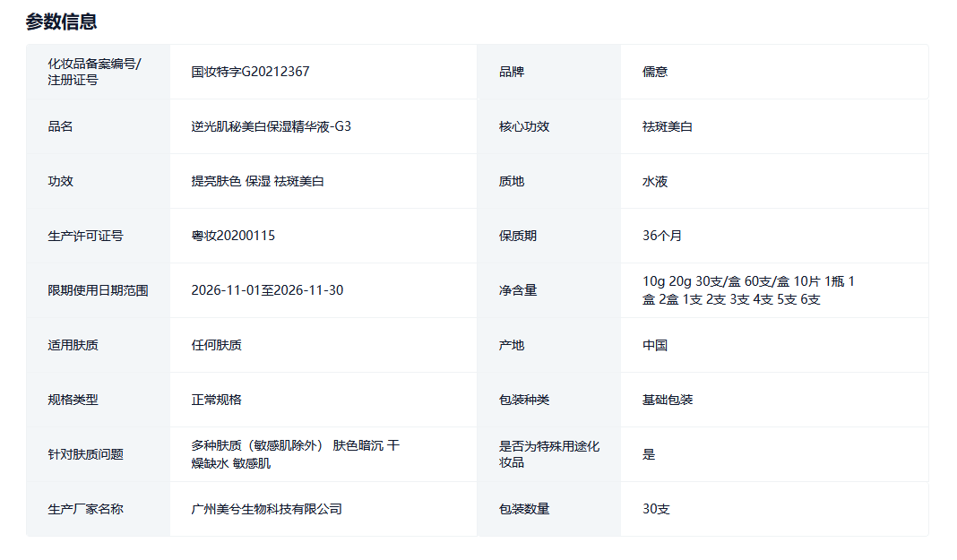Select the shelf life value 36个月
The width and height of the screenshot is (957, 560).
pyautogui.click(x=661, y=236)
